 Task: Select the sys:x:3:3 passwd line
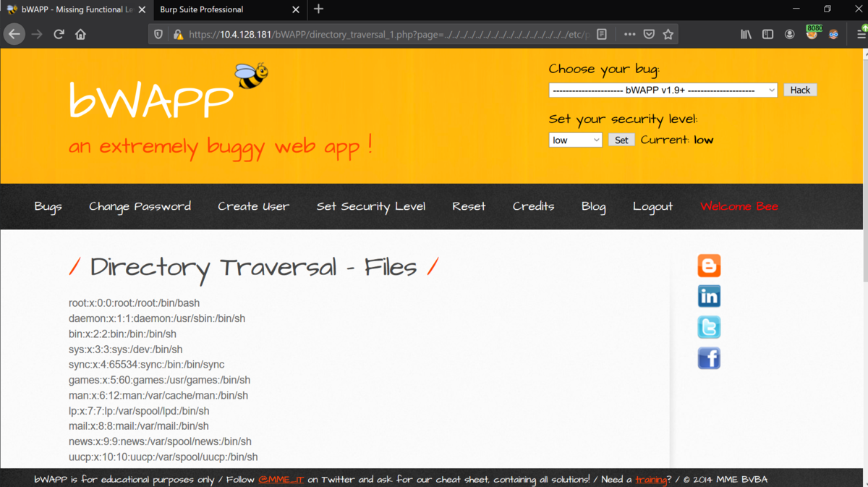[126, 350]
